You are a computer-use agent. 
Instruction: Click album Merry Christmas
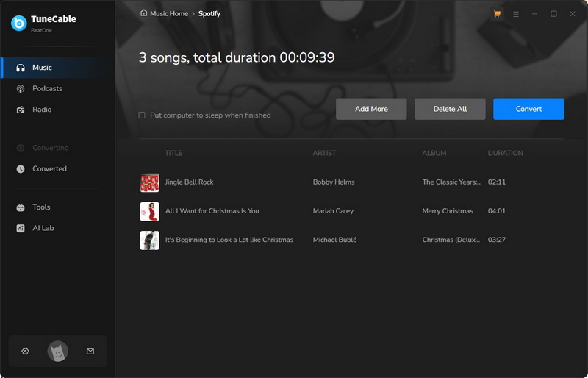click(448, 211)
